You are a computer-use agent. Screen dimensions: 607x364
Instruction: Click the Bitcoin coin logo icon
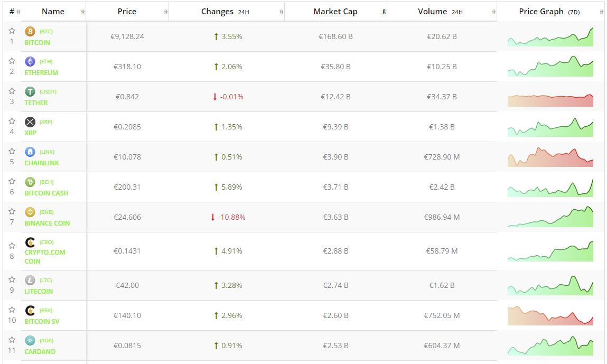tap(30, 31)
